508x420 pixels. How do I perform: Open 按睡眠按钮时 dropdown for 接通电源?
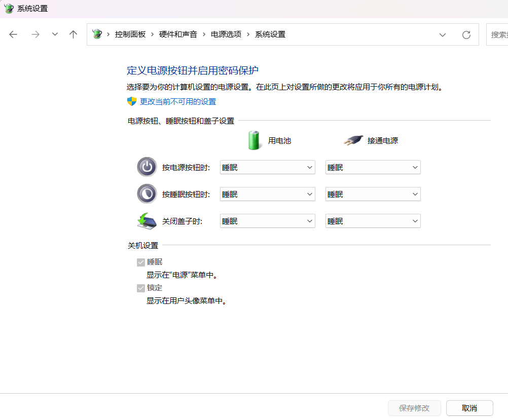click(373, 194)
